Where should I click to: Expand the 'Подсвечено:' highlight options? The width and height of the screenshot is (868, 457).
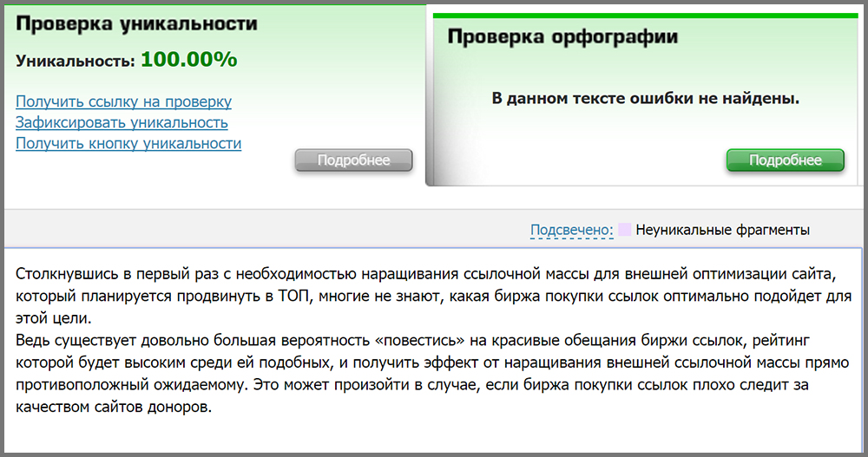tap(571, 230)
